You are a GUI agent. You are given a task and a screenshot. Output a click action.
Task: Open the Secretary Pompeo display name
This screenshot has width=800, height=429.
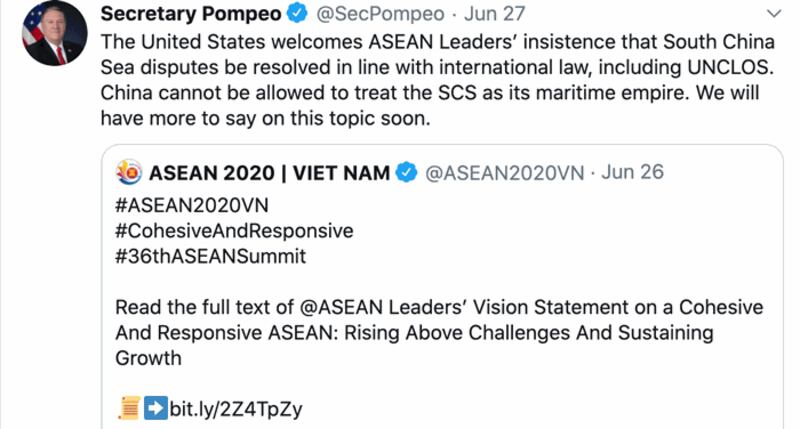[x=191, y=14]
